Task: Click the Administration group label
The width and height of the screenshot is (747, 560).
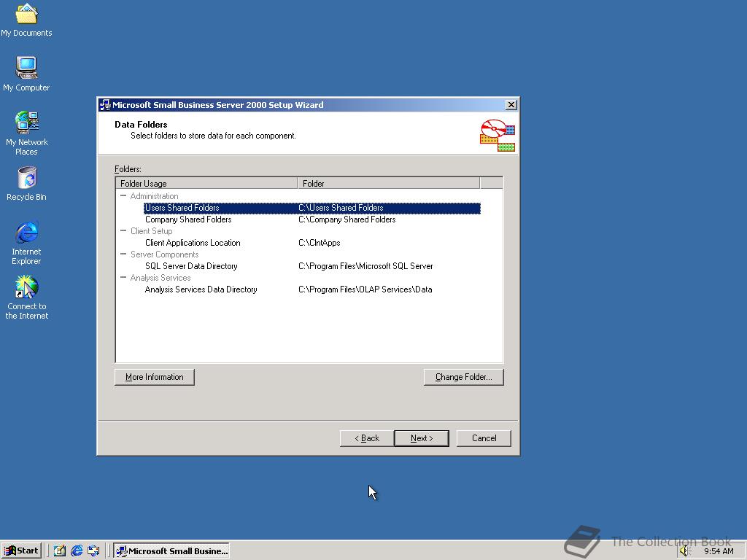Action: (x=155, y=196)
